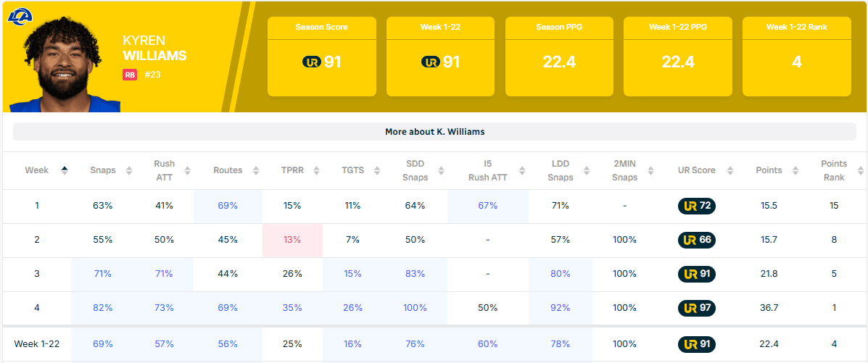The height and width of the screenshot is (363, 868).
Task: Sort by Points Rank column arrow
Action: point(860,170)
